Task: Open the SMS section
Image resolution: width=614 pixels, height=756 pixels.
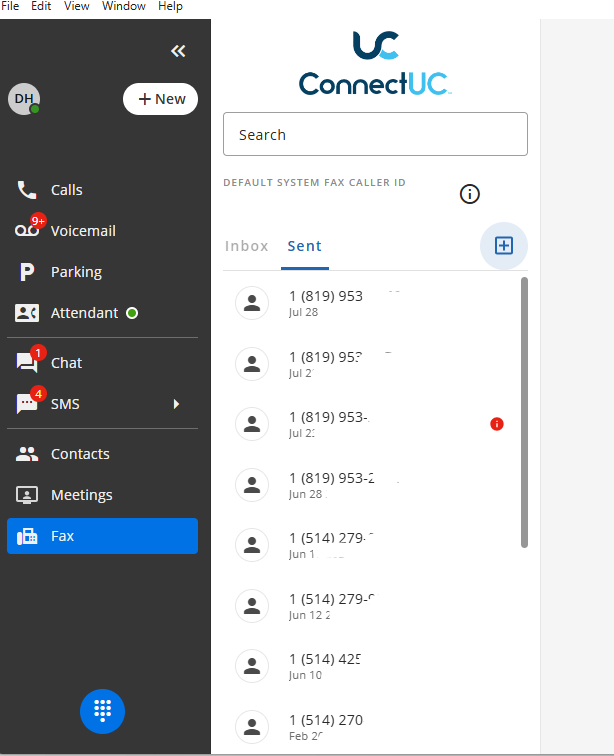Action: (102, 404)
